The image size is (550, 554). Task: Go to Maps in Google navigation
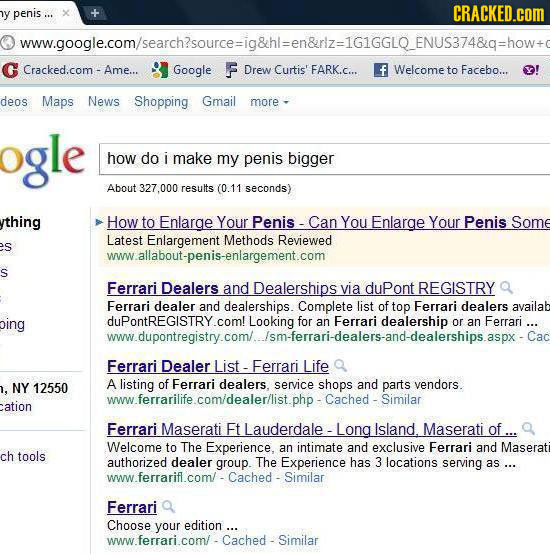coord(58,102)
